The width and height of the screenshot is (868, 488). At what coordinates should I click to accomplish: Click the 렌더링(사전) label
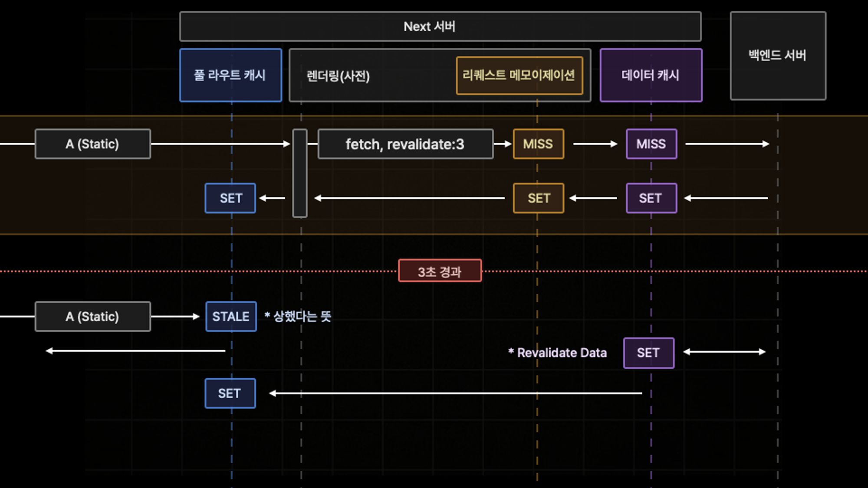(x=338, y=76)
